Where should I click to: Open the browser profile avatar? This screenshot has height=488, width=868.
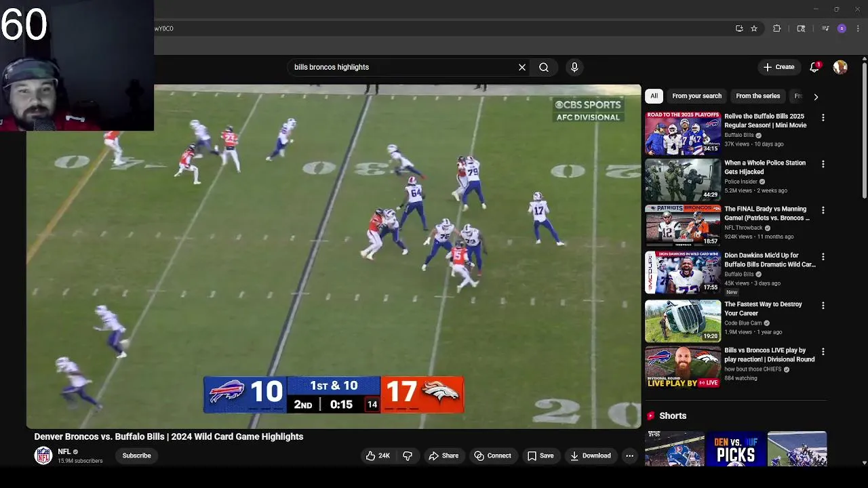tap(842, 28)
